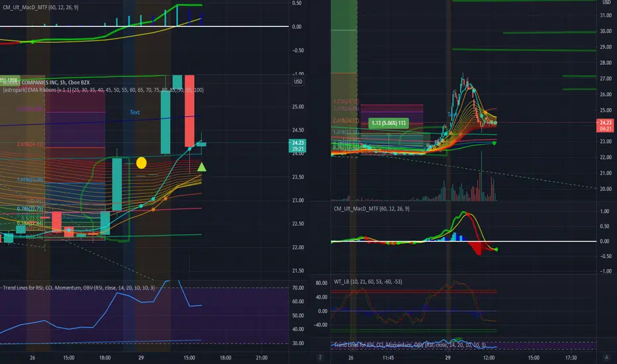
Task: Click the 11:45 label on right time axis
Action: pyautogui.click(x=389, y=357)
